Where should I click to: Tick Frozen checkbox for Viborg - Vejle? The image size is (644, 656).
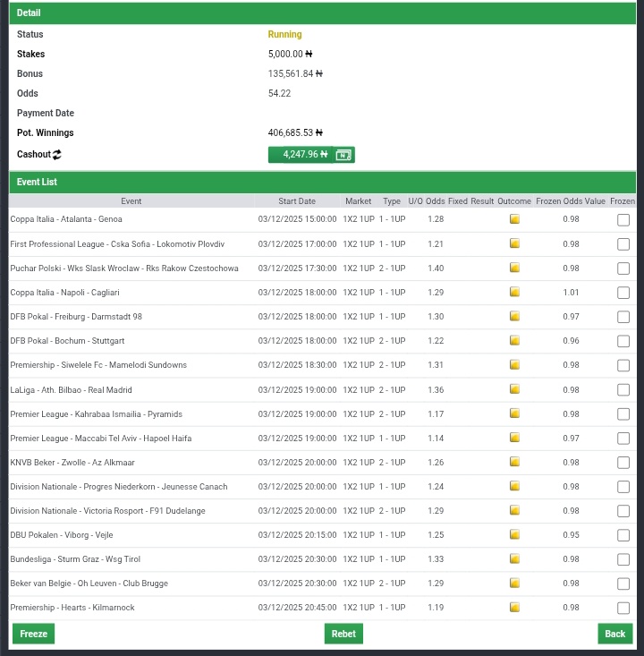click(x=623, y=535)
